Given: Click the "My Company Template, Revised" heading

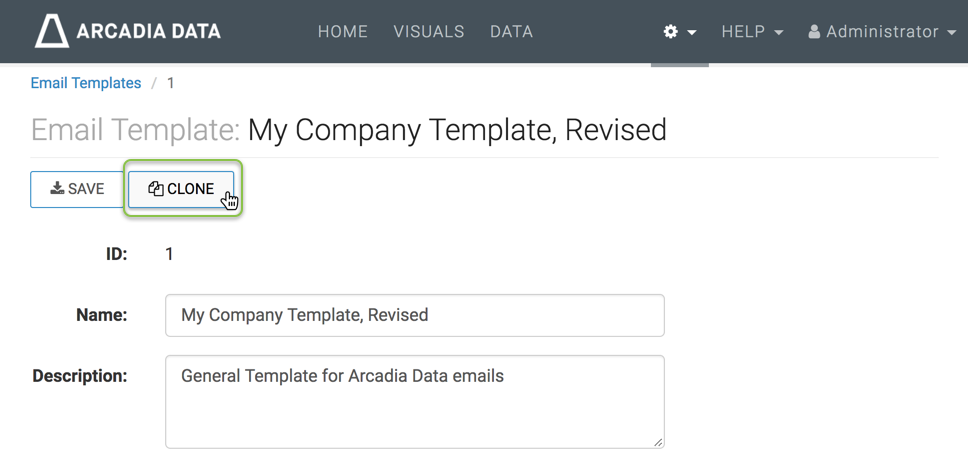Looking at the screenshot, I should 457,130.
